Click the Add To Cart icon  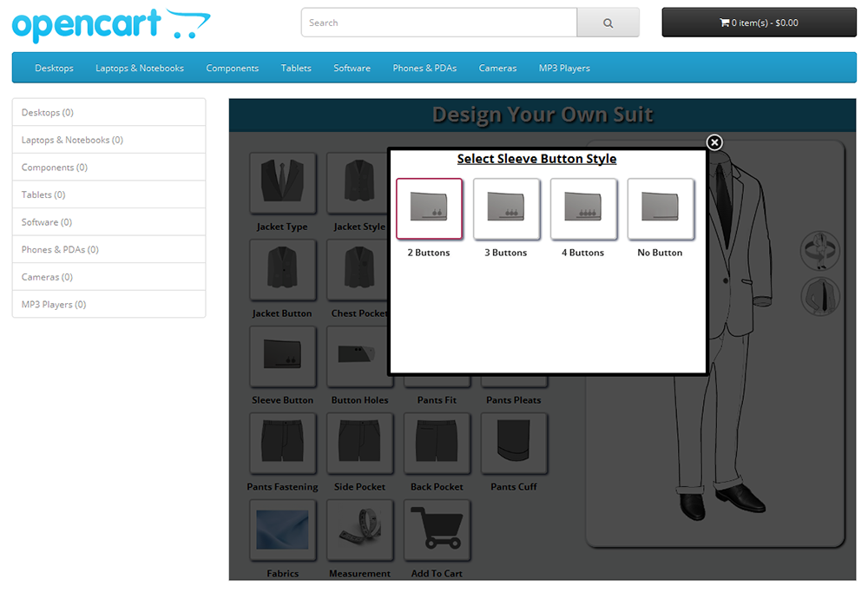(437, 530)
